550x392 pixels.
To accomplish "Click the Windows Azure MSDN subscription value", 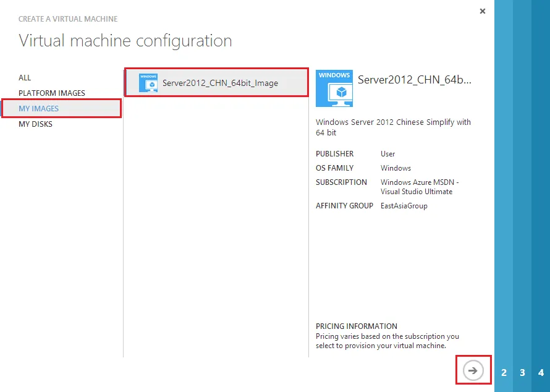I will coord(420,187).
